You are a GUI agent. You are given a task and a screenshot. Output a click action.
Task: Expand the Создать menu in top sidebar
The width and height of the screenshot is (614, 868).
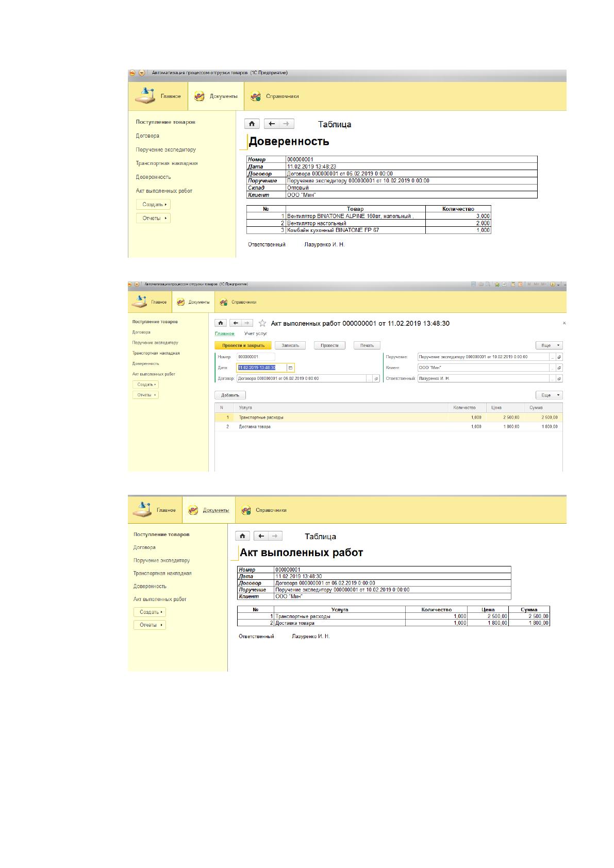click(153, 205)
